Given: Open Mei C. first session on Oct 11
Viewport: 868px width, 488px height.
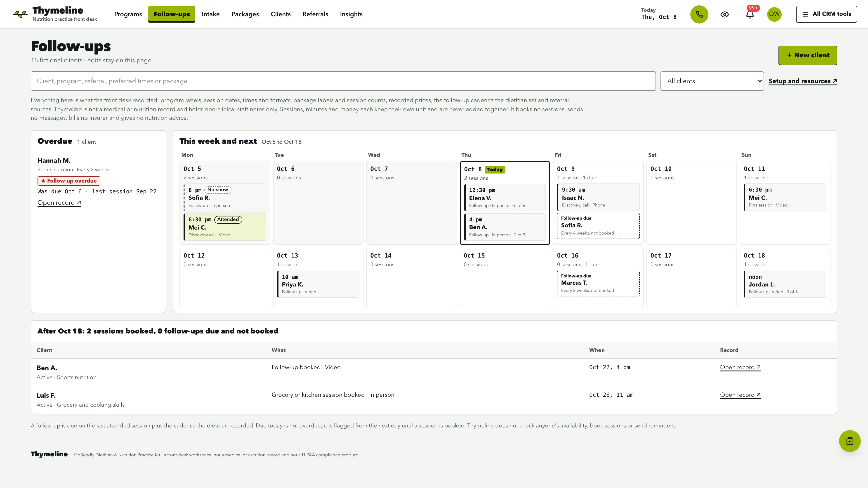Looking at the screenshot, I should tap(785, 197).
